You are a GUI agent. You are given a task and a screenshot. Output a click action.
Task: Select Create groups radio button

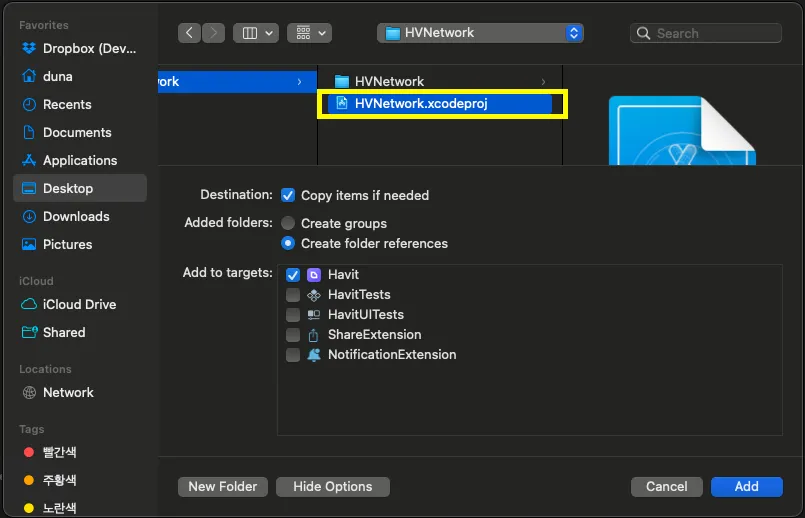(288, 223)
